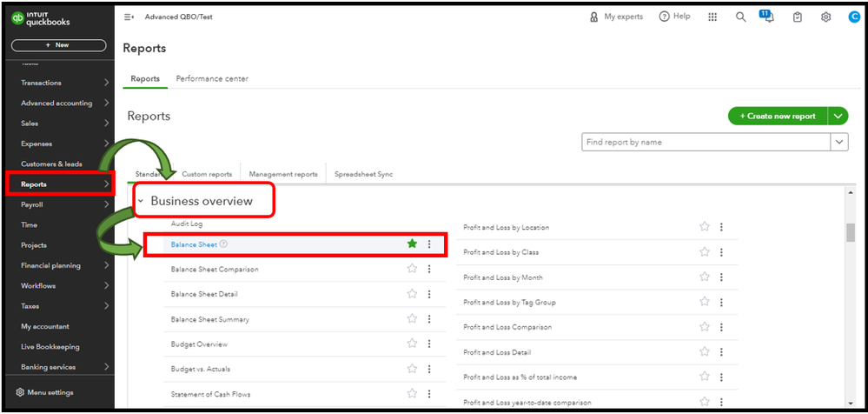Image resolution: width=868 pixels, height=414 pixels.
Task: Open the clipboard tasks icon
Action: tap(797, 17)
